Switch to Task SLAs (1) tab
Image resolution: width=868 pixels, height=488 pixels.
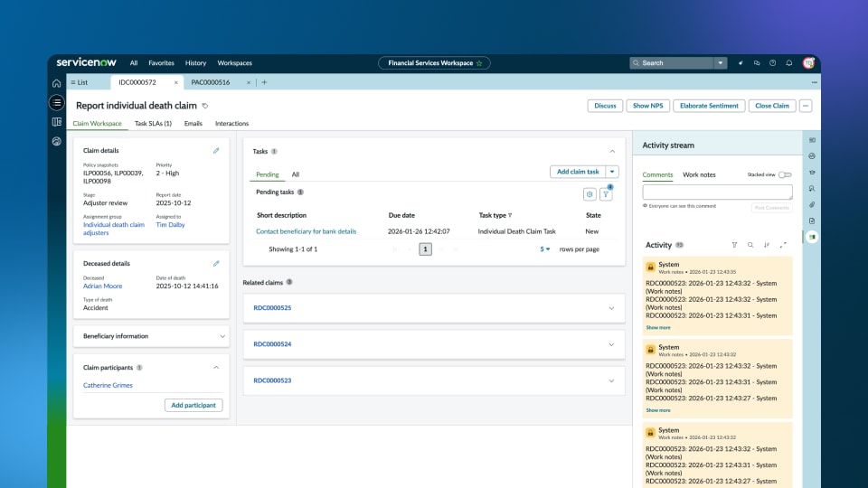[x=154, y=124]
